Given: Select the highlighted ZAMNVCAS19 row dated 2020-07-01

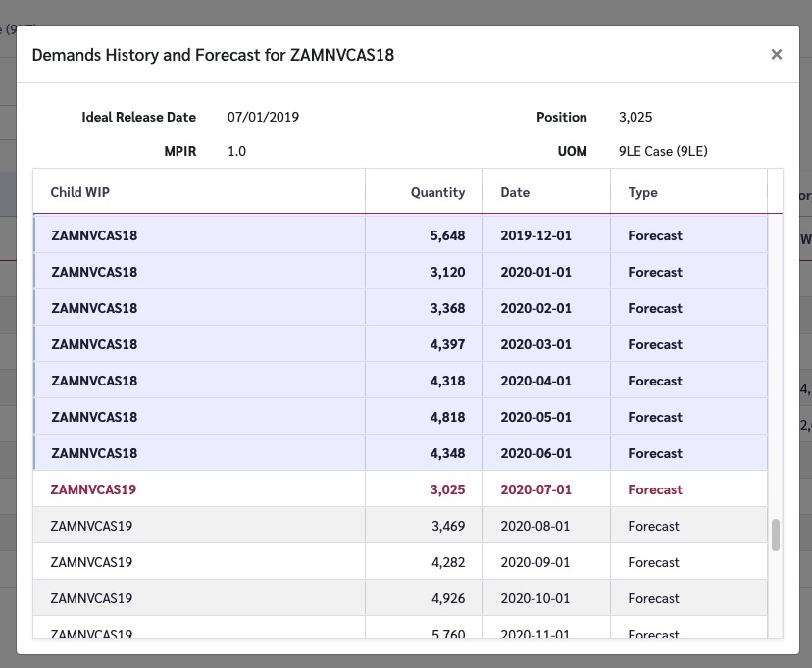Looking at the screenshot, I should [x=400, y=489].
